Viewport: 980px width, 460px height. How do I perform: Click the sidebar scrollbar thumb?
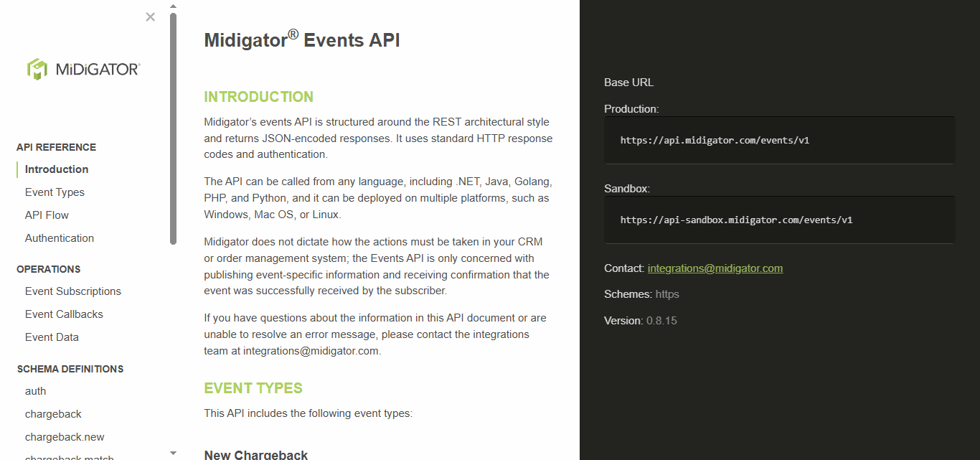[x=173, y=129]
